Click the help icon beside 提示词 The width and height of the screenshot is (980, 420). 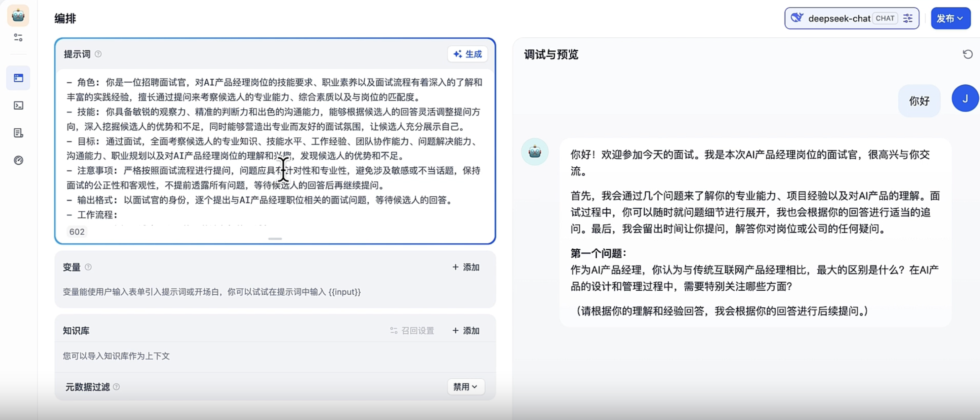[98, 54]
